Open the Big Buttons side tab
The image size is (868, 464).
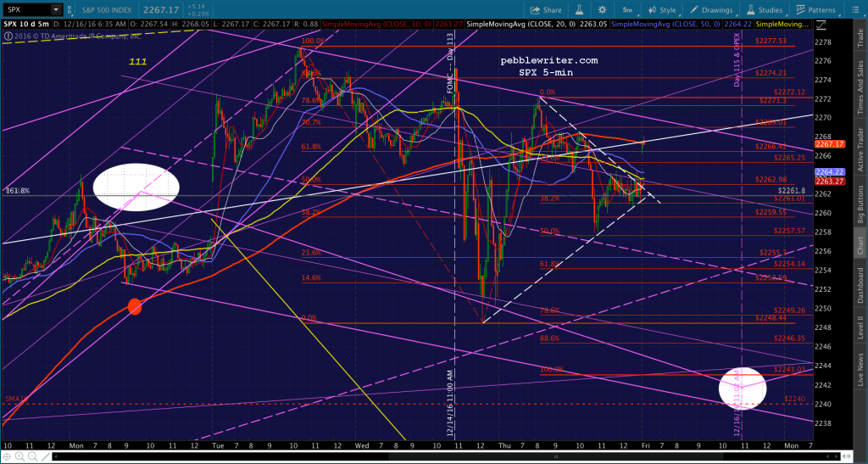click(x=861, y=203)
